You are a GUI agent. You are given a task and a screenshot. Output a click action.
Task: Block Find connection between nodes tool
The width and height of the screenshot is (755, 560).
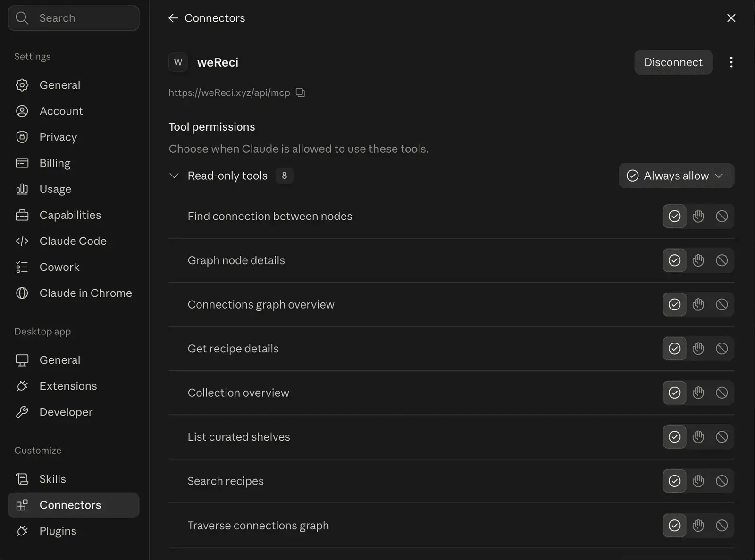[721, 216]
